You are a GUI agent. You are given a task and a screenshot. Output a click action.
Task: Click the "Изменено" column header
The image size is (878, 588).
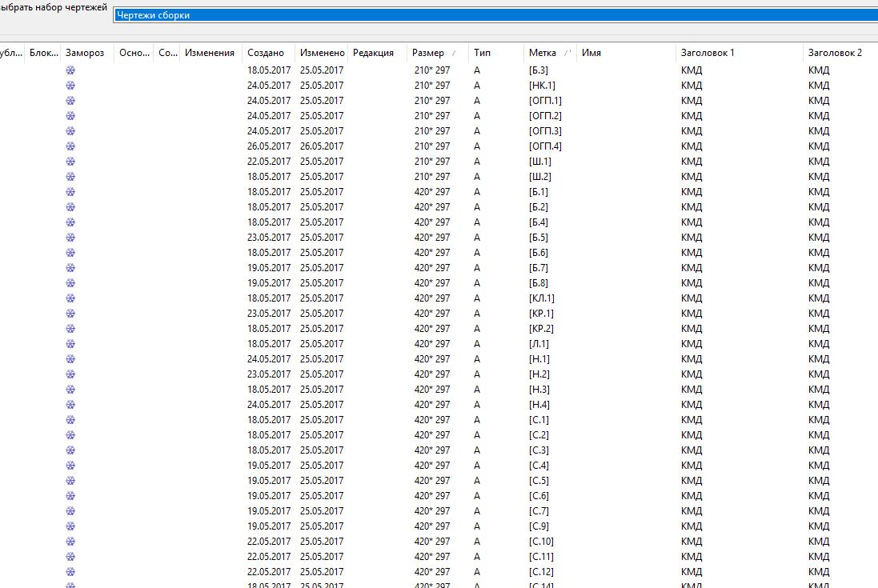point(322,53)
